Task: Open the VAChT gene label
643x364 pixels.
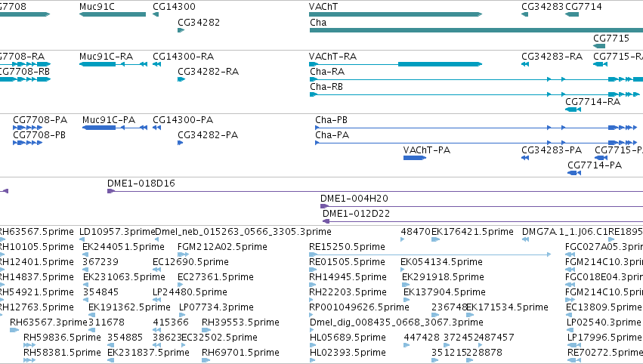Action: [323, 7]
